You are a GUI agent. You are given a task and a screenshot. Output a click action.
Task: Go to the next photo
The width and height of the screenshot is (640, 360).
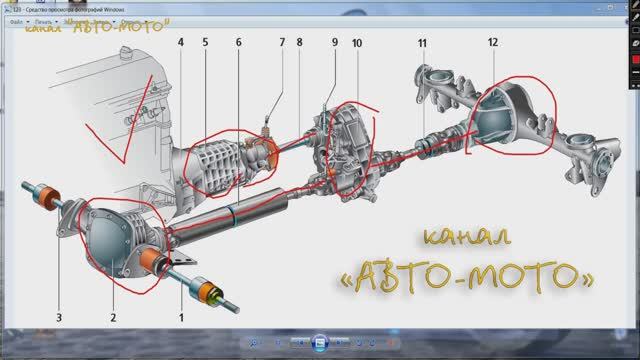[x=339, y=343]
